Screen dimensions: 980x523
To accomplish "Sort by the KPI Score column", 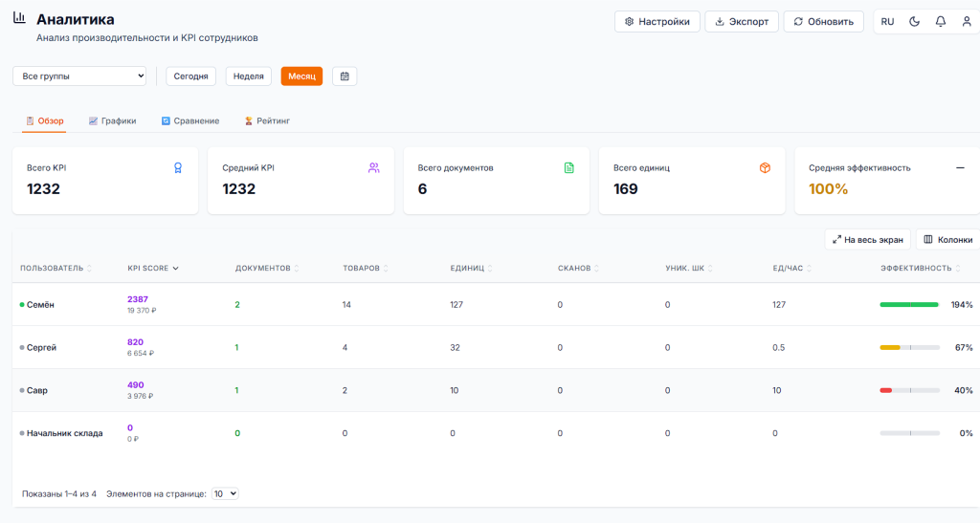I will pos(153,269).
